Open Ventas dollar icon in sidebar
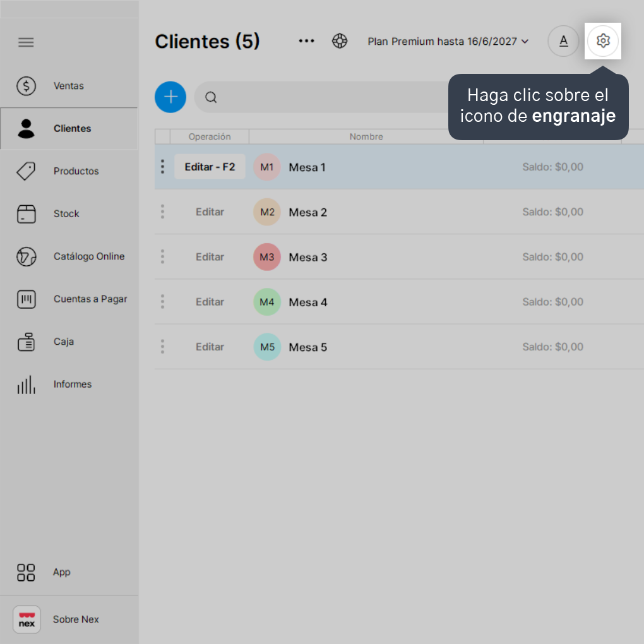 [x=27, y=86]
